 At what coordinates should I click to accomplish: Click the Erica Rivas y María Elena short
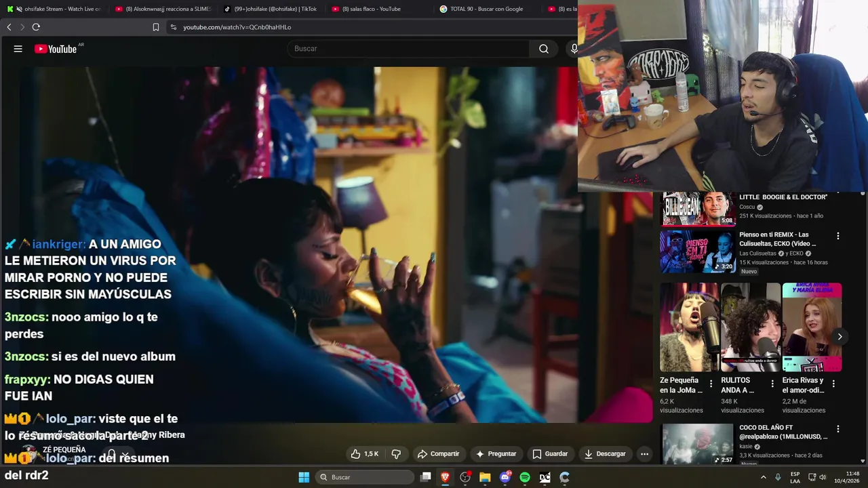coord(812,327)
